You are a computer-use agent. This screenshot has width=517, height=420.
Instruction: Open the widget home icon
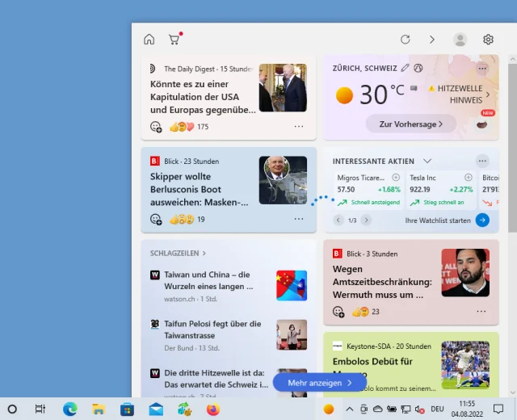tap(149, 40)
